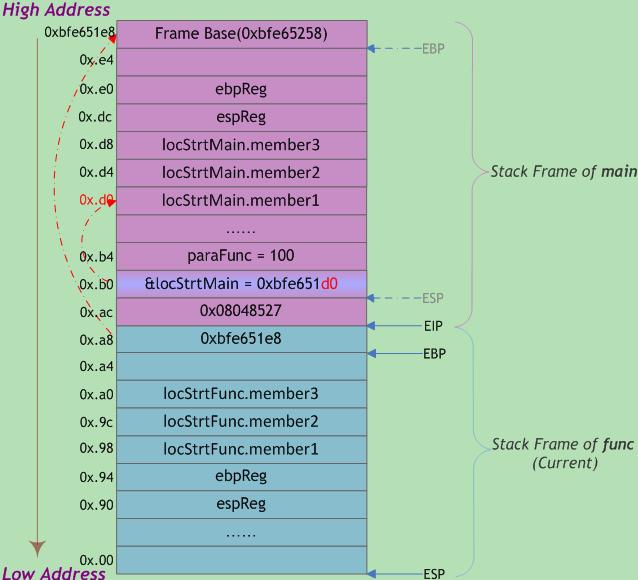Select the locStrtMain.member1 cell
Screen dimensions: 638x580
coord(241,201)
